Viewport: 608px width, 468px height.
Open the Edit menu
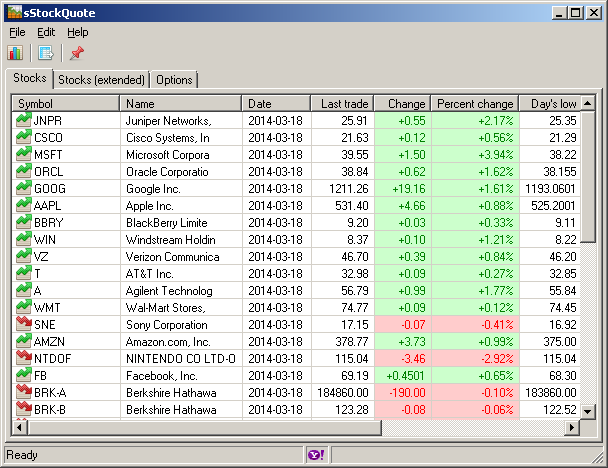46,32
